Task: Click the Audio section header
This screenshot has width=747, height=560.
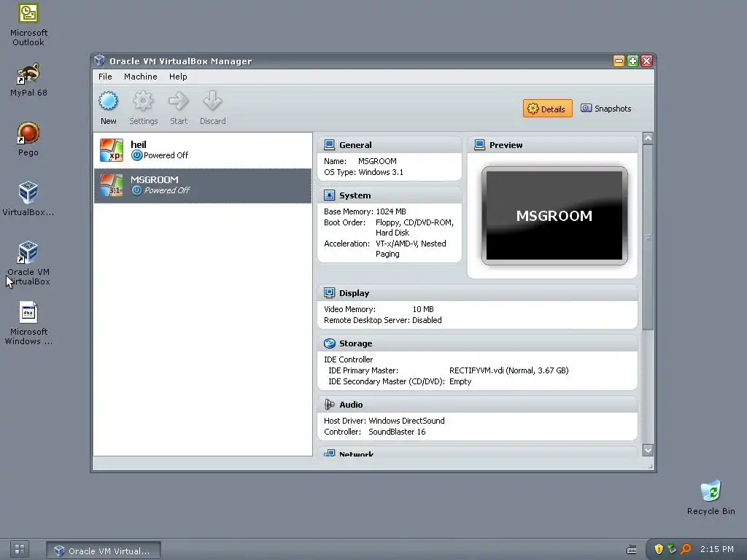Action: coord(477,404)
